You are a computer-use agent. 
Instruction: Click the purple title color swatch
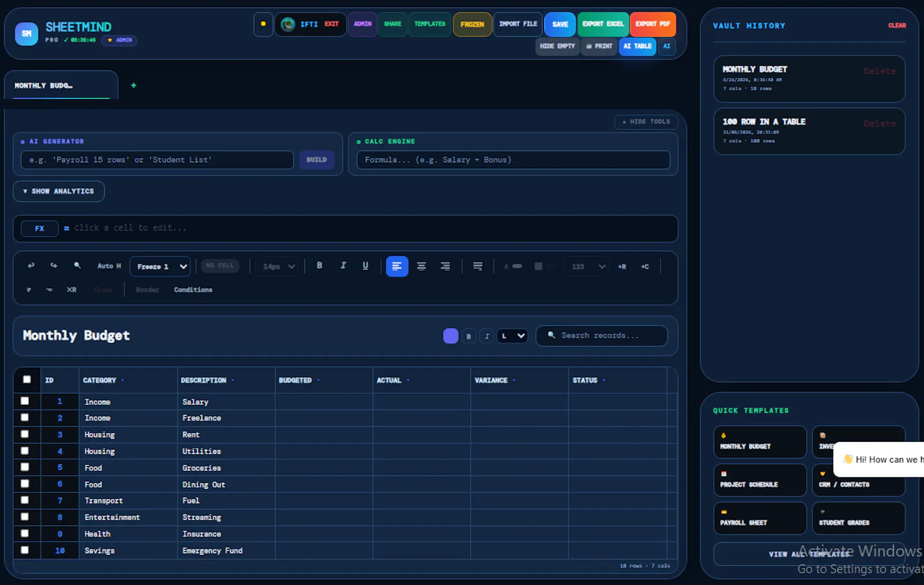click(450, 336)
